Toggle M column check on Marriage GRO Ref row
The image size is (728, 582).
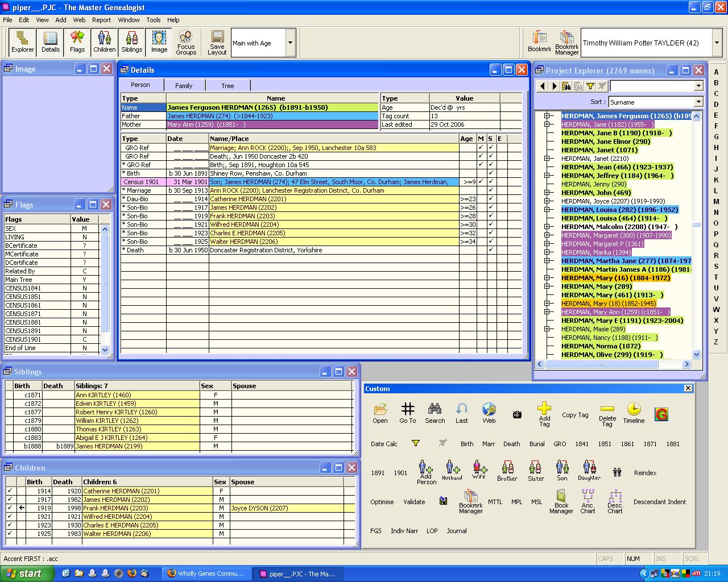(x=481, y=148)
